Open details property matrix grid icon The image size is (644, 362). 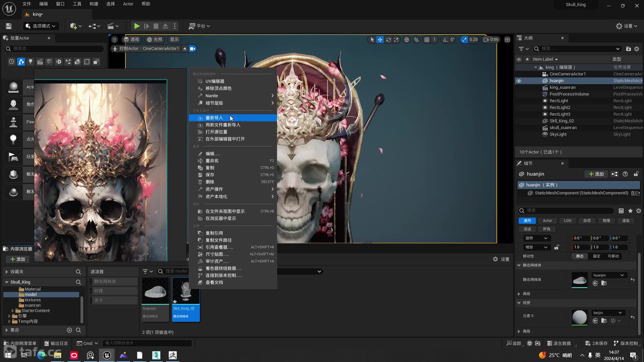(x=621, y=211)
